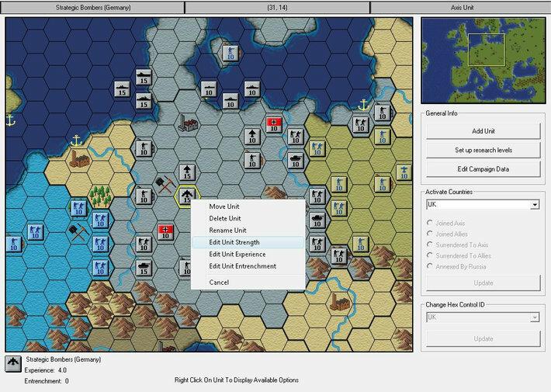Click the port anchor icon on the northeast coast
This screenshot has width=551, height=392.
tap(363, 105)
